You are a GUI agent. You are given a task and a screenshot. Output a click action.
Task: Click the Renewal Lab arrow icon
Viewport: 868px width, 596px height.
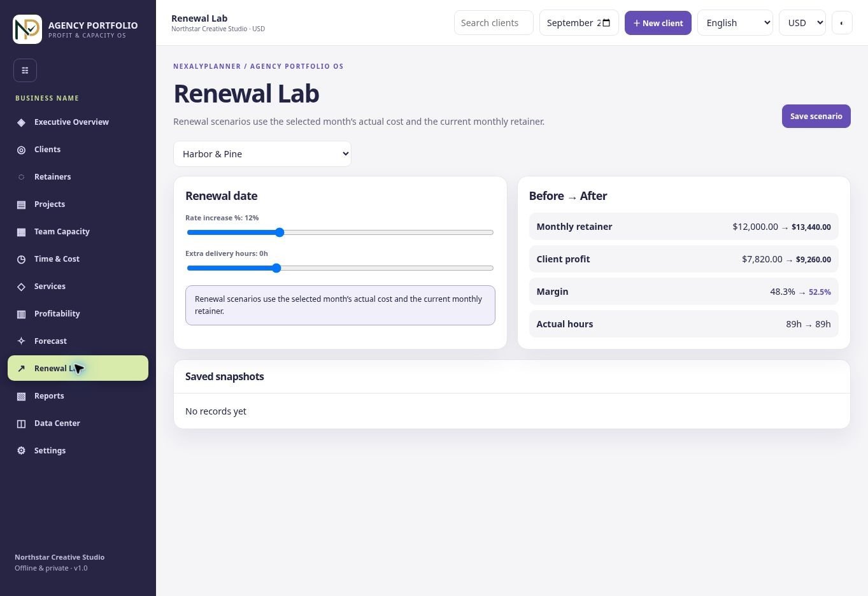pos(21,369)
